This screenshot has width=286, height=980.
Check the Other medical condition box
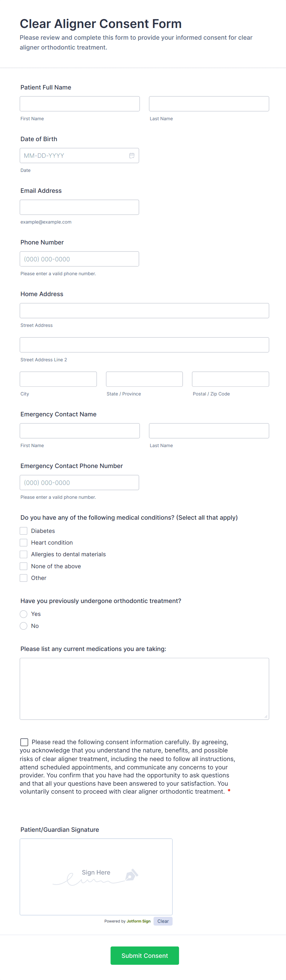click(24, 578)
